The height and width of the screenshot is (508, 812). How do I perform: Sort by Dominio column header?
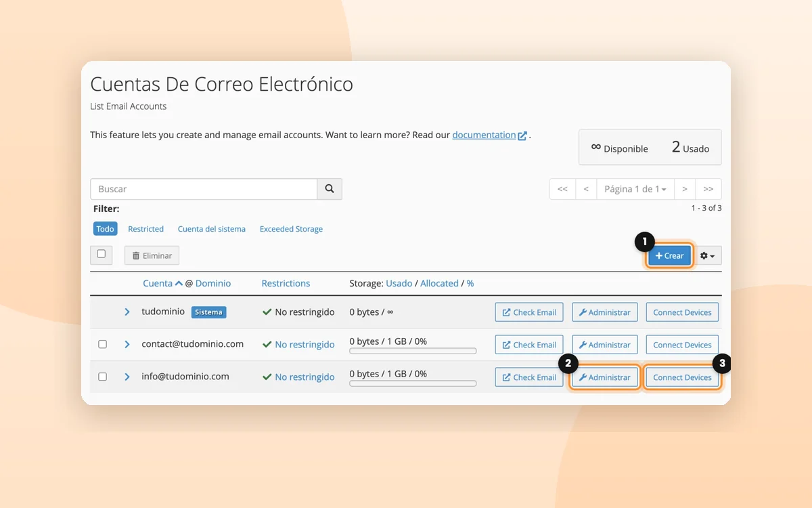213,283
